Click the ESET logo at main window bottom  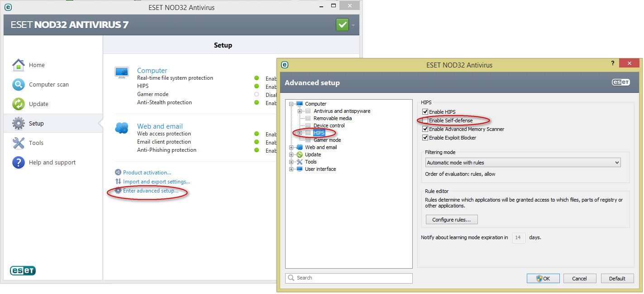(x=23, y=270)
